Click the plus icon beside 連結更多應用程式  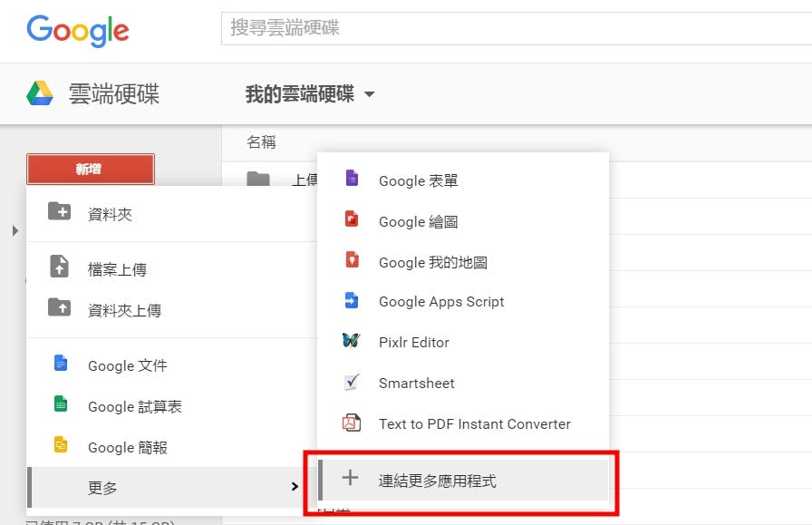click(350, 477)
